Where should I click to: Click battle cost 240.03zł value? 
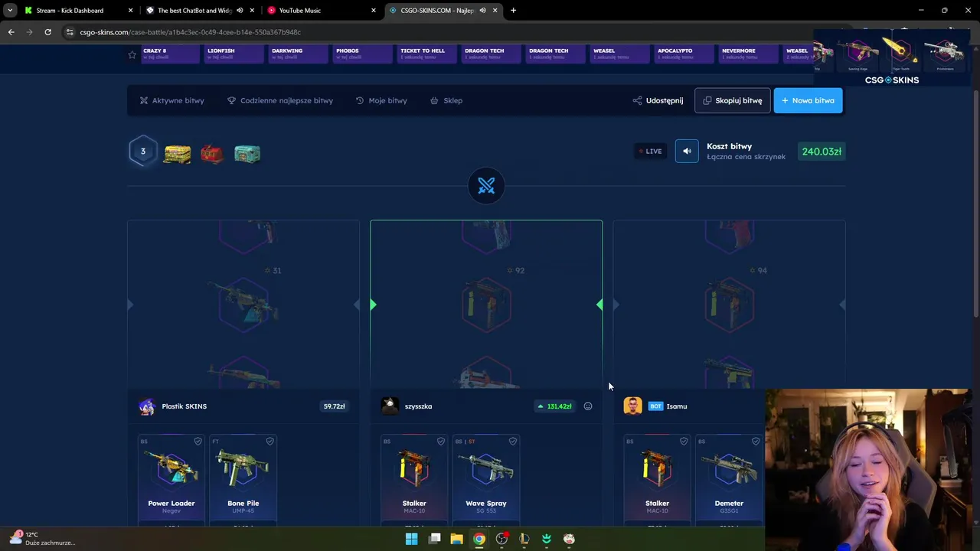822,152
